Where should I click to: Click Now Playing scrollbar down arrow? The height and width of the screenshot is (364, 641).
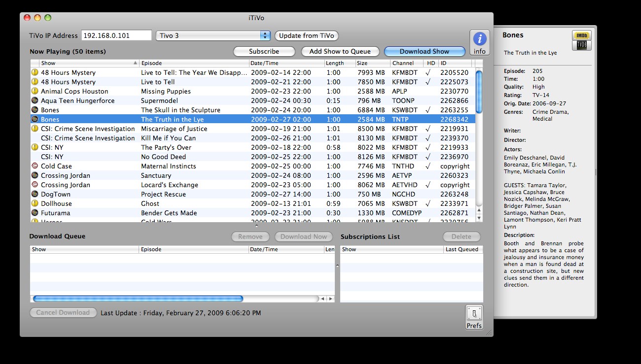click(x=479, y=218)
